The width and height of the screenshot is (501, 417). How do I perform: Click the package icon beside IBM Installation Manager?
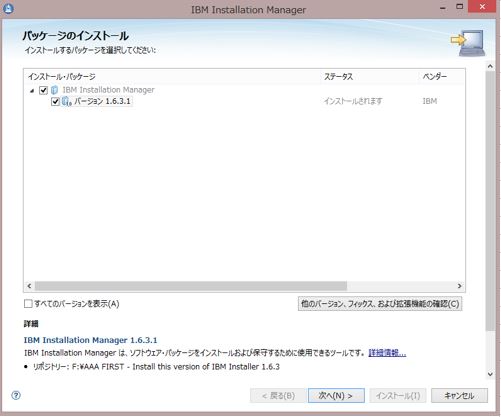point(55,90)
